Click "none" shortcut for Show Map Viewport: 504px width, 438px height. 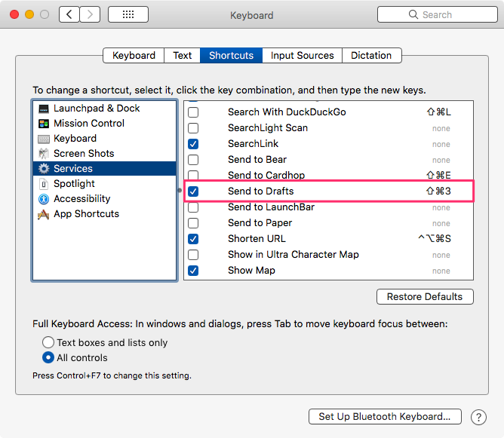[x=441, y=271]
